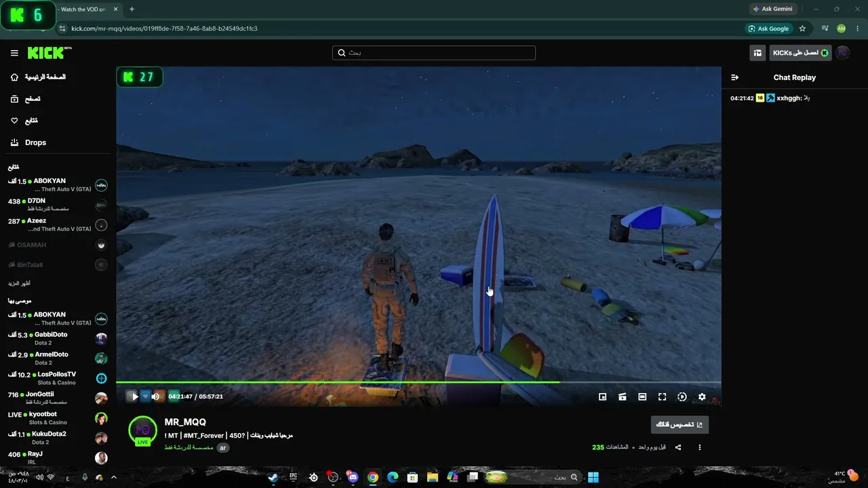The height and width of the screenshot is (488, 868).
Task: Open Steam from the taskbar
Action: pos(273,477)
